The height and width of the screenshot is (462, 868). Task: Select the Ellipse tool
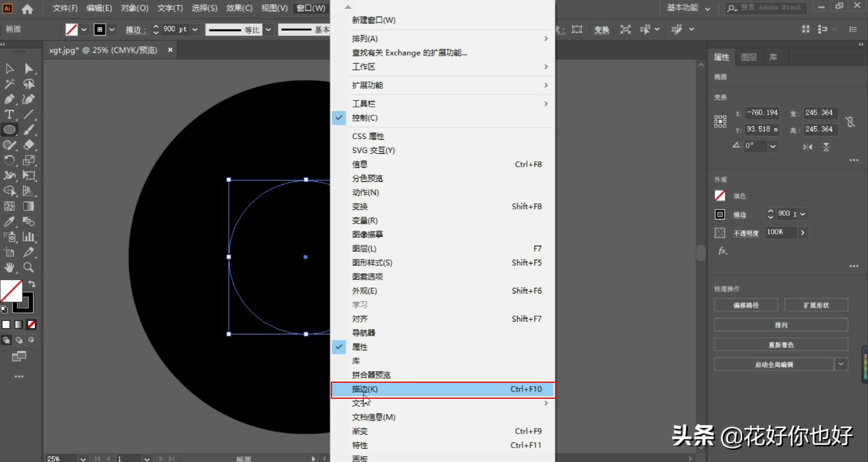[x=10, y=130]
